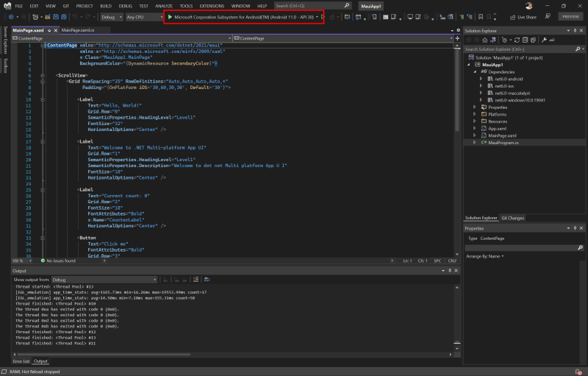Select the net6.0-ios dependency
Screen dimensions: 588x376
point(504,86)
